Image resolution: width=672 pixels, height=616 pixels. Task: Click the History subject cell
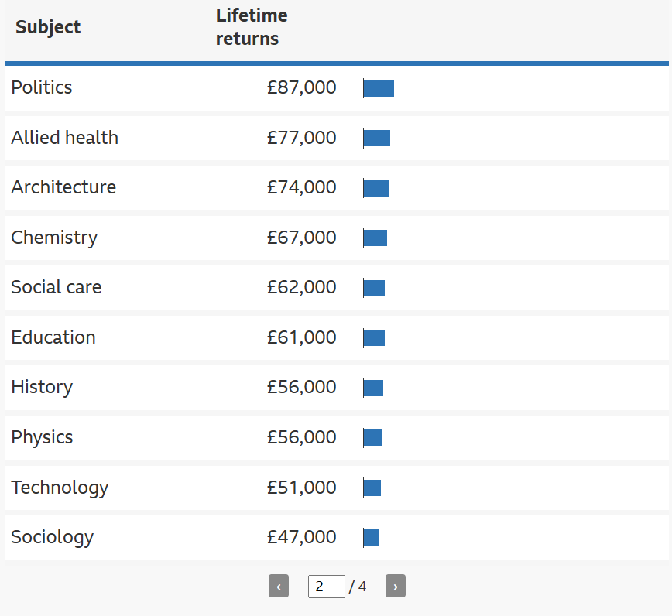[x=42, y=387]
